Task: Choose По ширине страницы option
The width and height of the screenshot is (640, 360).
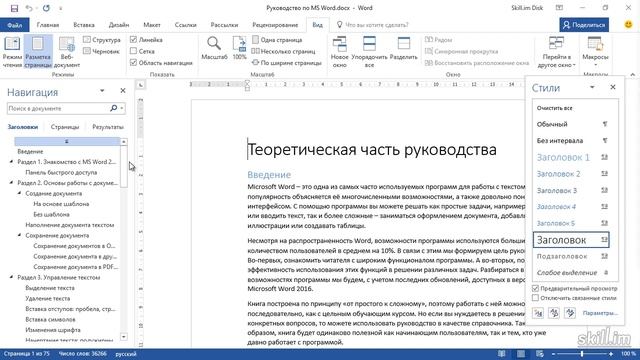Action: point(287,62)
